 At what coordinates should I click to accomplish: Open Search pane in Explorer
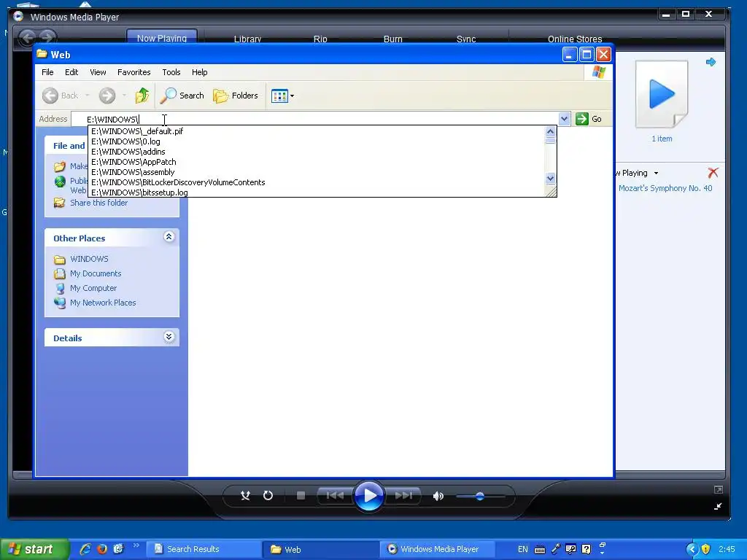pos(182,96)
